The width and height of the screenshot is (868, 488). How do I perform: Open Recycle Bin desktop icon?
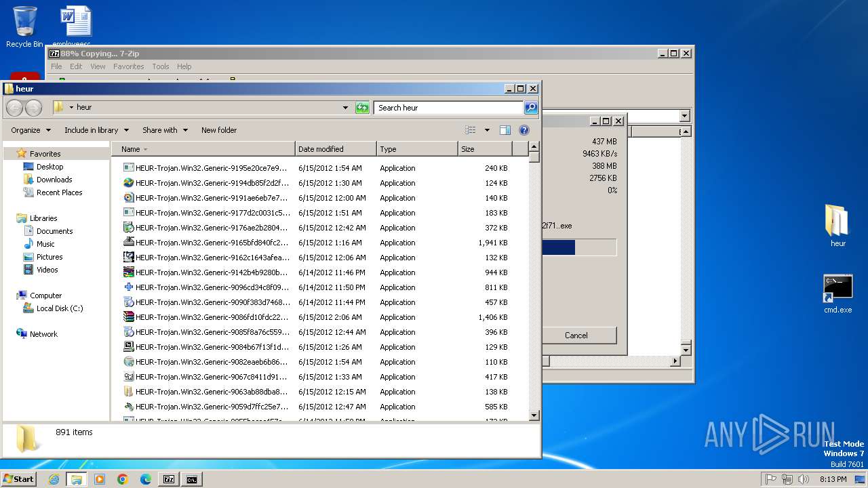(x=24, y=27)
